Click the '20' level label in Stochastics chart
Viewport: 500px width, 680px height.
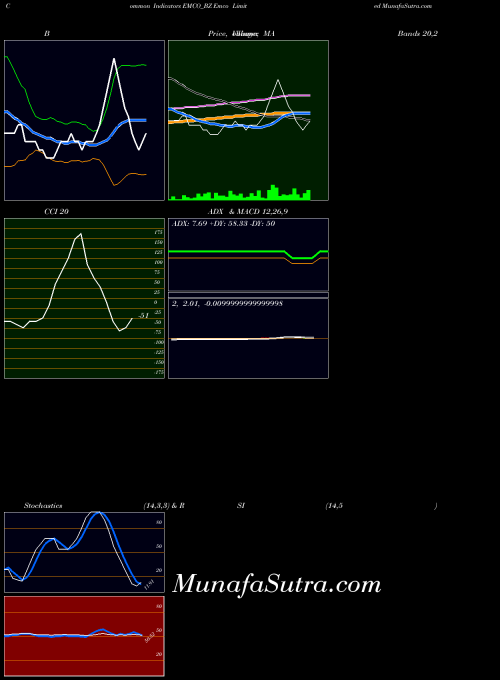point(159,570)
